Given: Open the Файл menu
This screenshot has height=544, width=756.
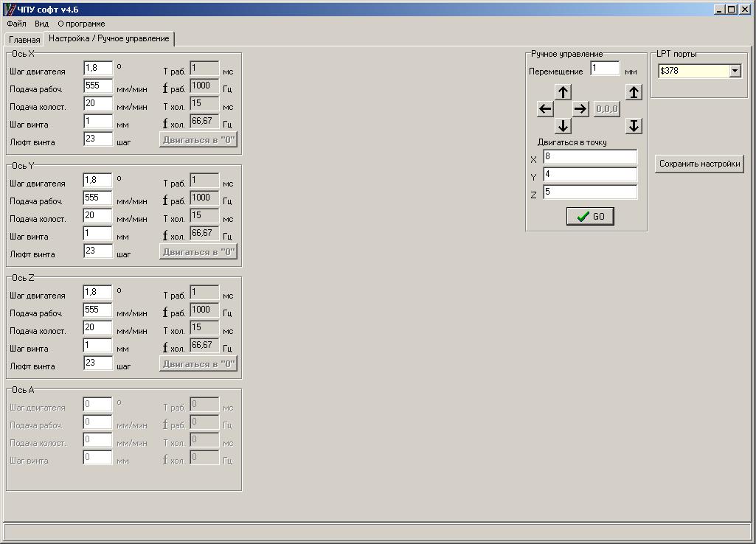Looking at the screenshot, I should pyautogui.click(x=16, y=24).
